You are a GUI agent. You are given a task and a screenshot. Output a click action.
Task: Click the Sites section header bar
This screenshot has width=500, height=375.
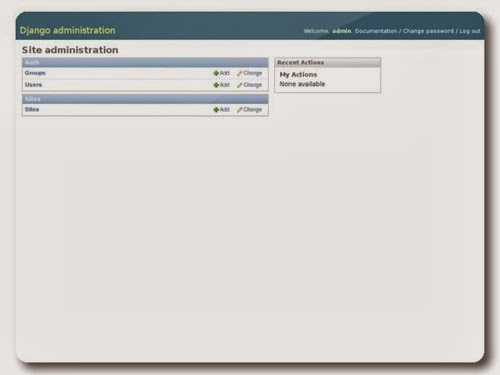[145, 99]
